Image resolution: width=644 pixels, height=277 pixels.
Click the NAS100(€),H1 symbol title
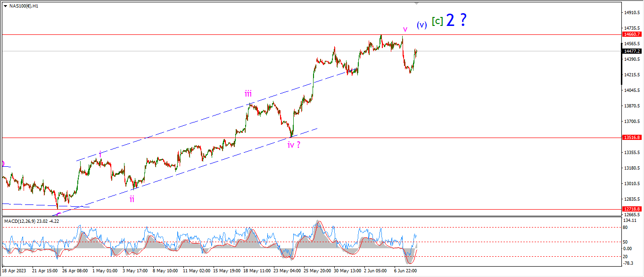(24, 6)
